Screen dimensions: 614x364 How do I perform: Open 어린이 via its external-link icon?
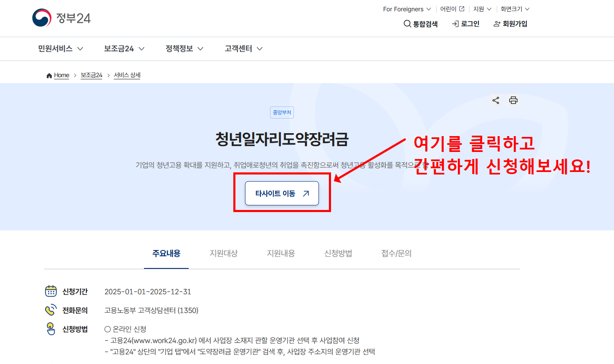[462, 8]
